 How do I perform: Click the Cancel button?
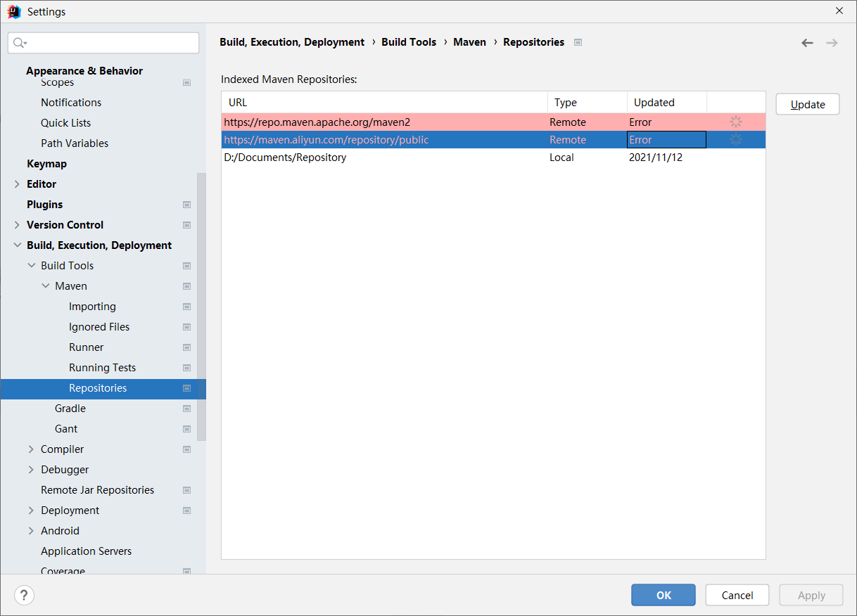pos(737,595)
